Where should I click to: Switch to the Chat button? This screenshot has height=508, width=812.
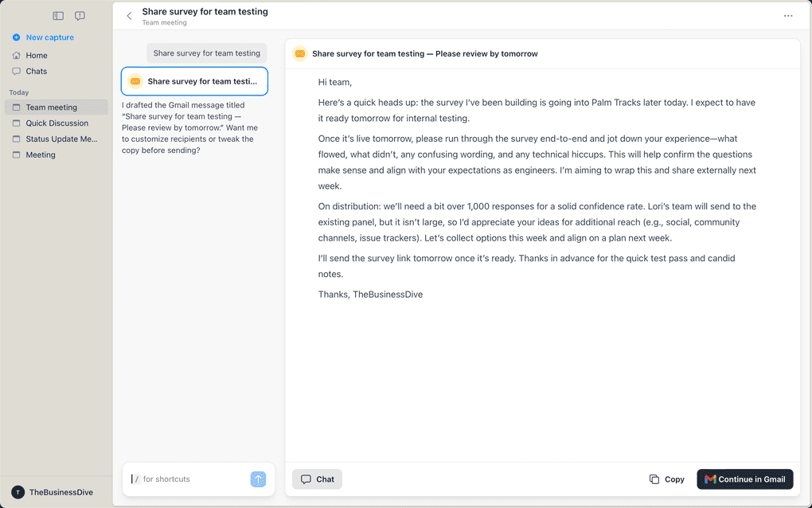[317, 479]
